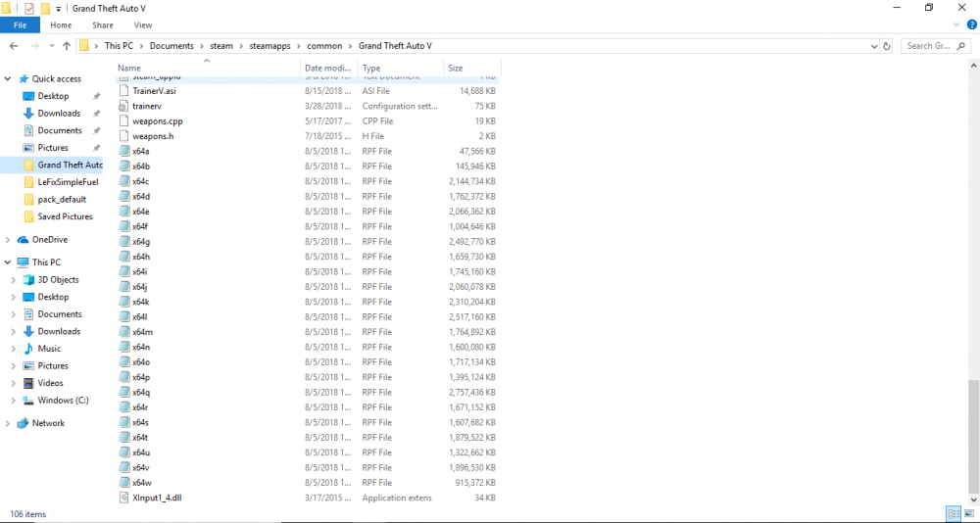The image size is (980, 523).
Task: Click This PC in the address breadcrumb
Action: [119, 46]
